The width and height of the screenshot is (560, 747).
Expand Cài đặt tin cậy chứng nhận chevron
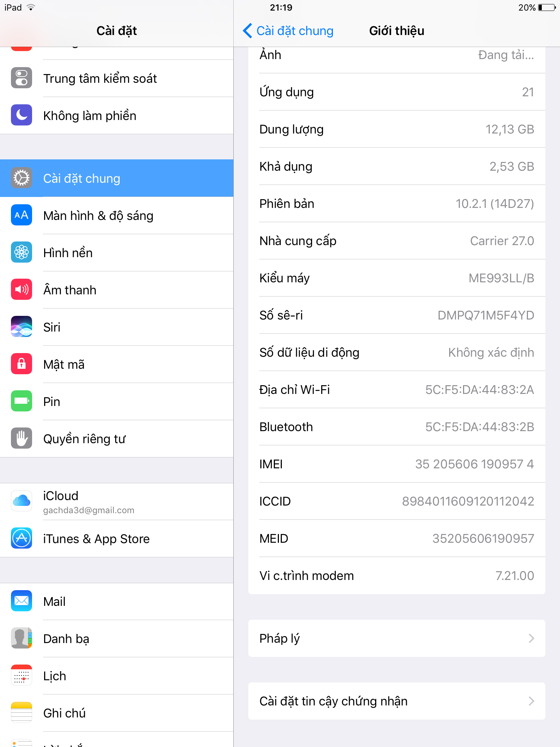(x=531, y=701)
